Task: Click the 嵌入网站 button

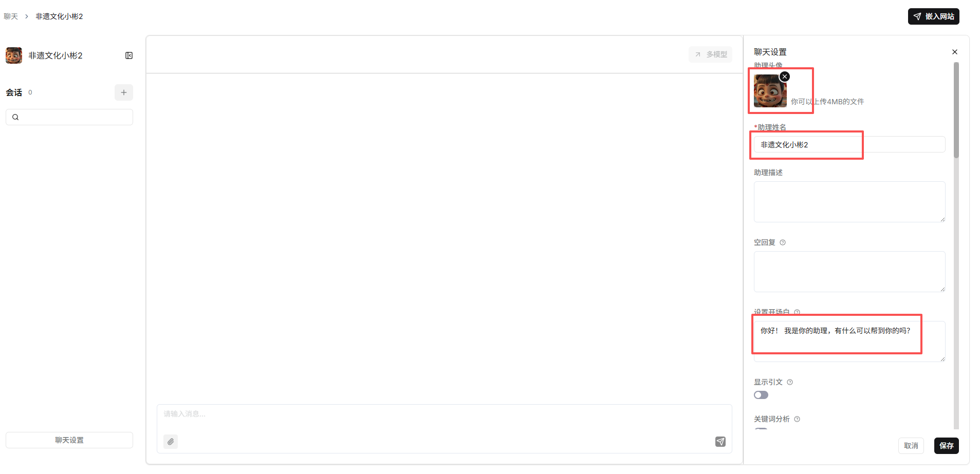Action: coord(933,16)
